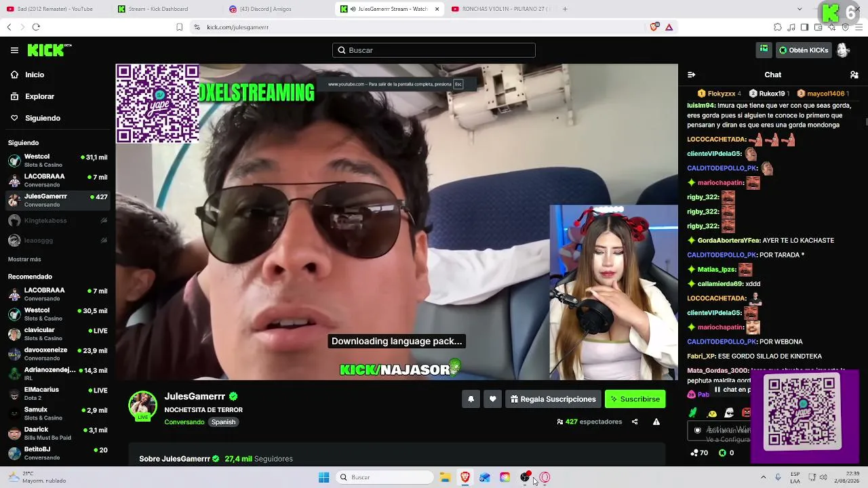The width and height of the screenshot is (868, 488).
Task: Switch to RONCHAS Y VIOLIN YouTube tab
Action: pos(500,9)
